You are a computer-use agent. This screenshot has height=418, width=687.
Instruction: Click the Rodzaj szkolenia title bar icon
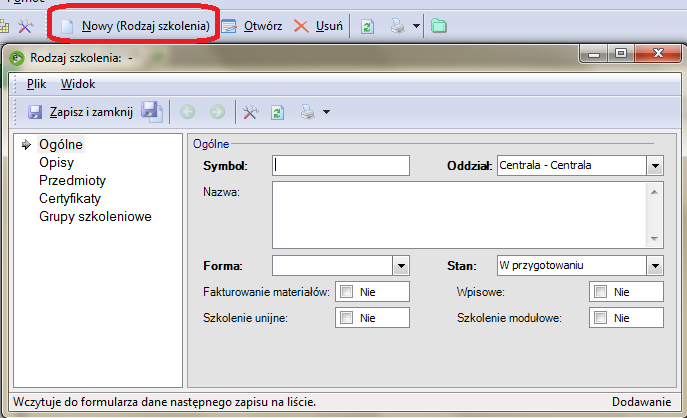click(x=17, y=58)
